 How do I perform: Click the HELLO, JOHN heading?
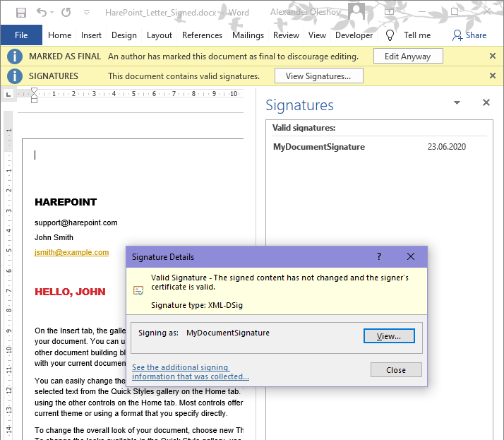70,292
